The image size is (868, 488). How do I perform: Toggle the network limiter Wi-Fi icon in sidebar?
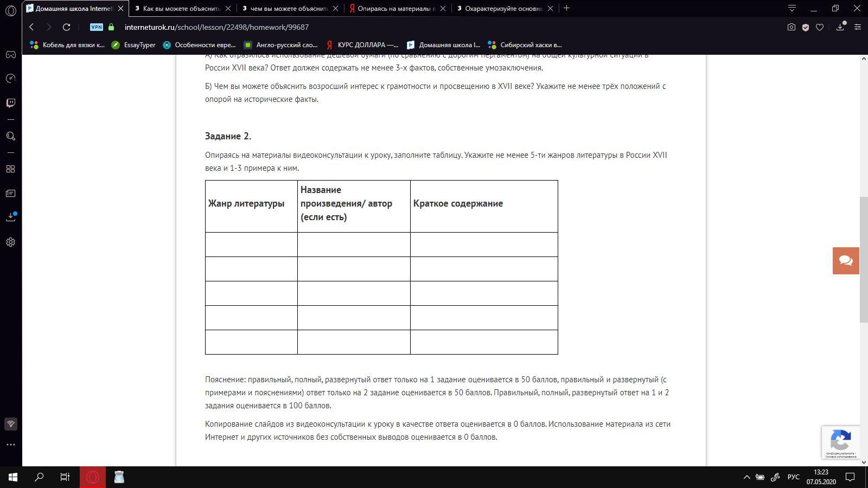click(11, 424)
